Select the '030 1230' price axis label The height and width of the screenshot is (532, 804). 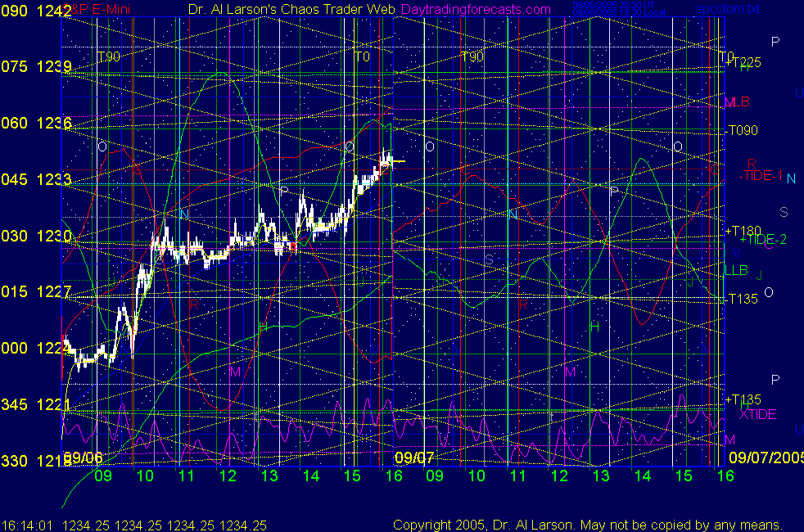pyautogui.click(x=36, y=236)
